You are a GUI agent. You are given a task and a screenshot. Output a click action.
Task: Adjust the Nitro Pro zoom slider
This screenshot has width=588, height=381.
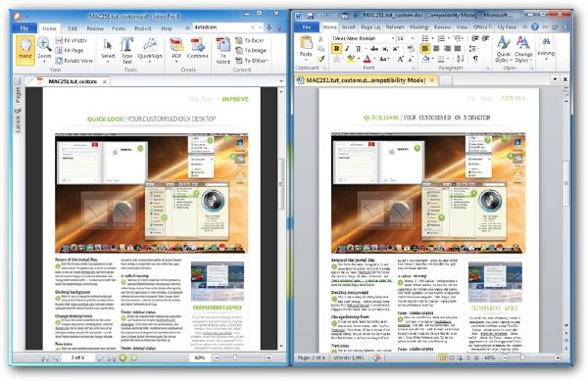tap(235, 357)
